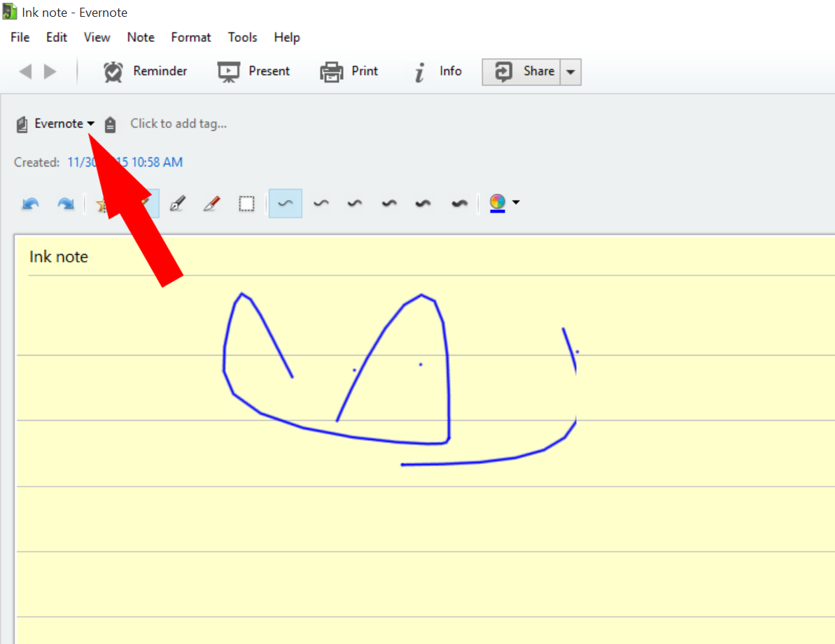Expand the Evernote notebook dropdown
The width and height of the screenshot is (835, 644).
click(91, 124)
